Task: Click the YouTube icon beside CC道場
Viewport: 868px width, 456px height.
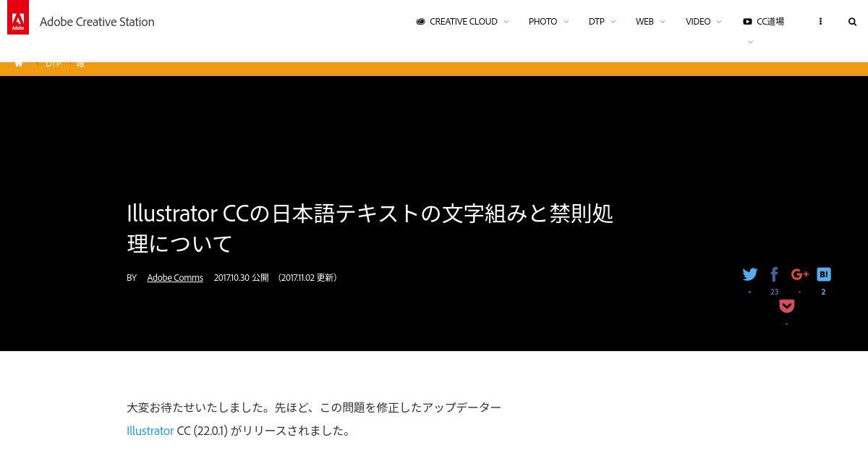Action: [747, 22]
